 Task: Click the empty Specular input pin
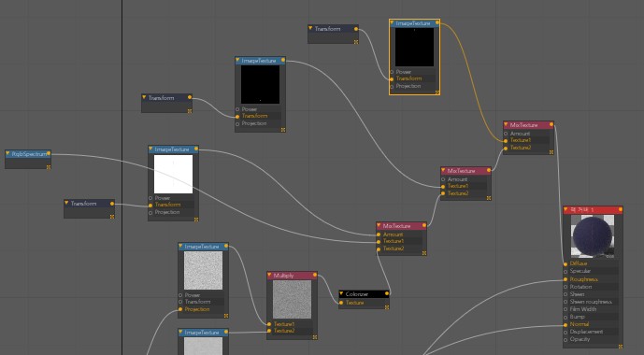[x=565, y=271]
